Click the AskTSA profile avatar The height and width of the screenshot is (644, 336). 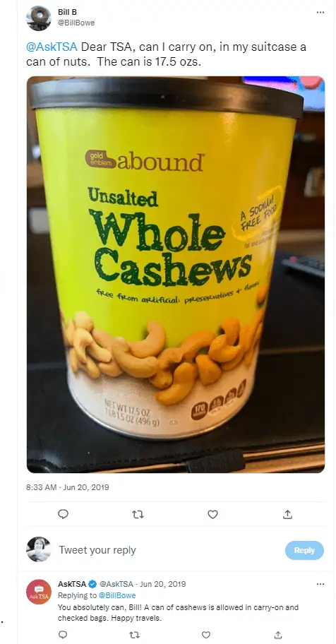point(39,592)
